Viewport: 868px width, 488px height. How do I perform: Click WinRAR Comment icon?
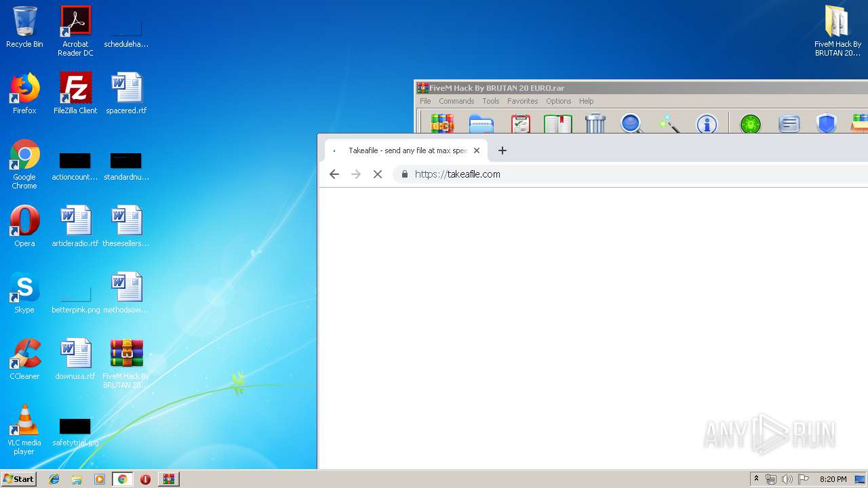[789, 124]
